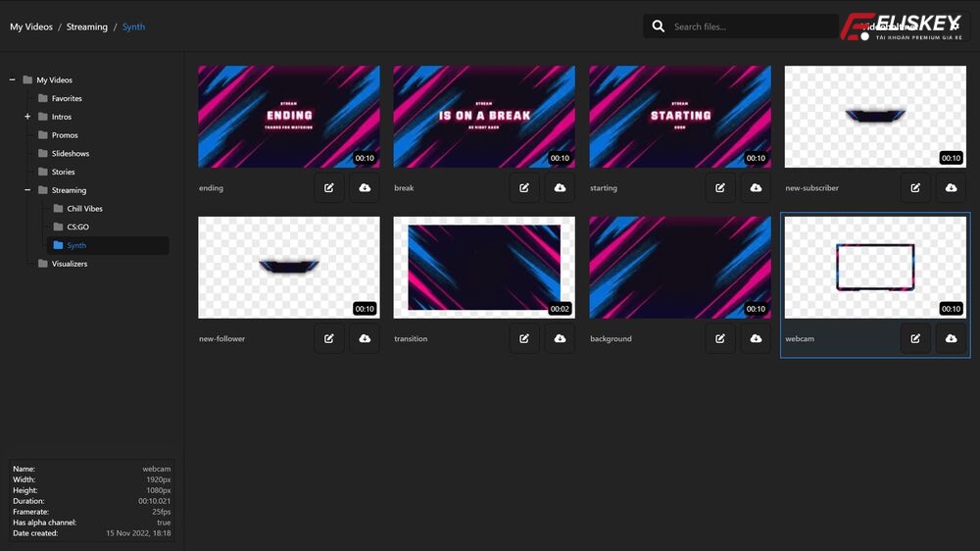Navigate to My Videos in the breadcrumb

29,26
